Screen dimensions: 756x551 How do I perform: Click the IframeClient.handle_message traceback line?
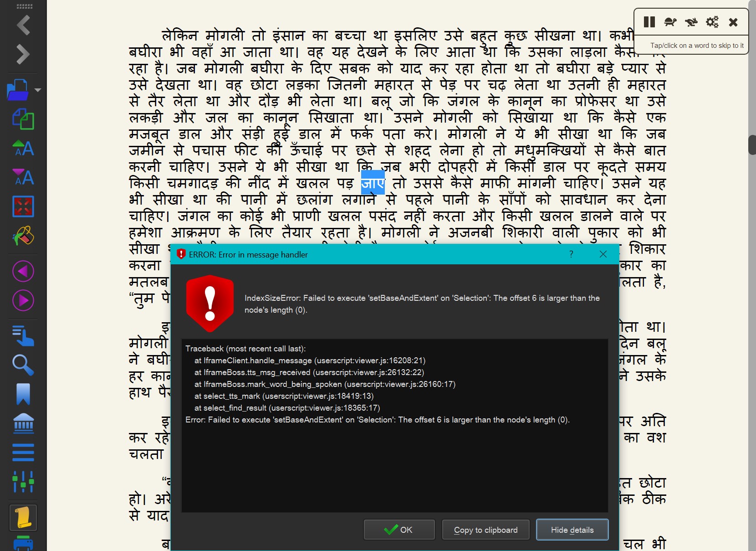[310, 360]
